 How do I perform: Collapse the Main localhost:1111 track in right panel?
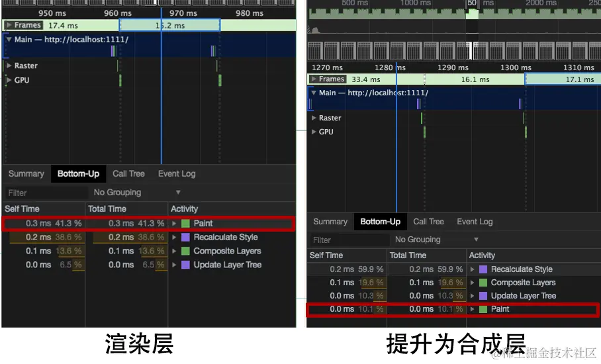pos(314,93)
